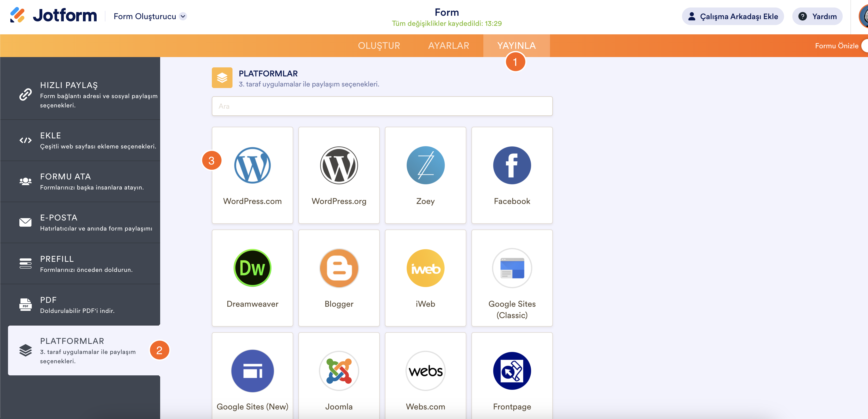Viewport: 868px width, 419px height.
Task: Select the Webs.com platform icon
Action: point(425,371)
